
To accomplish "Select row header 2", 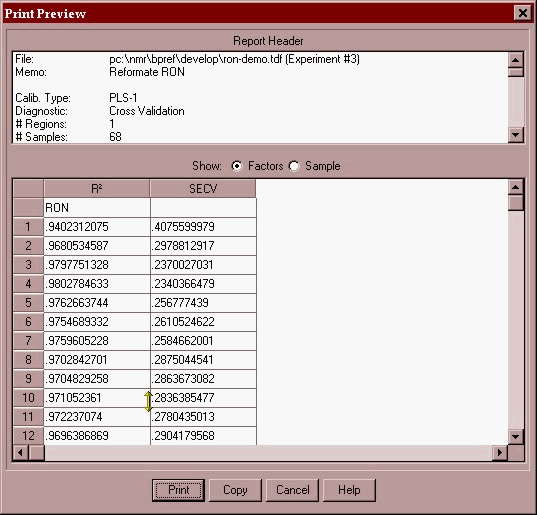I will pos(28,246).
